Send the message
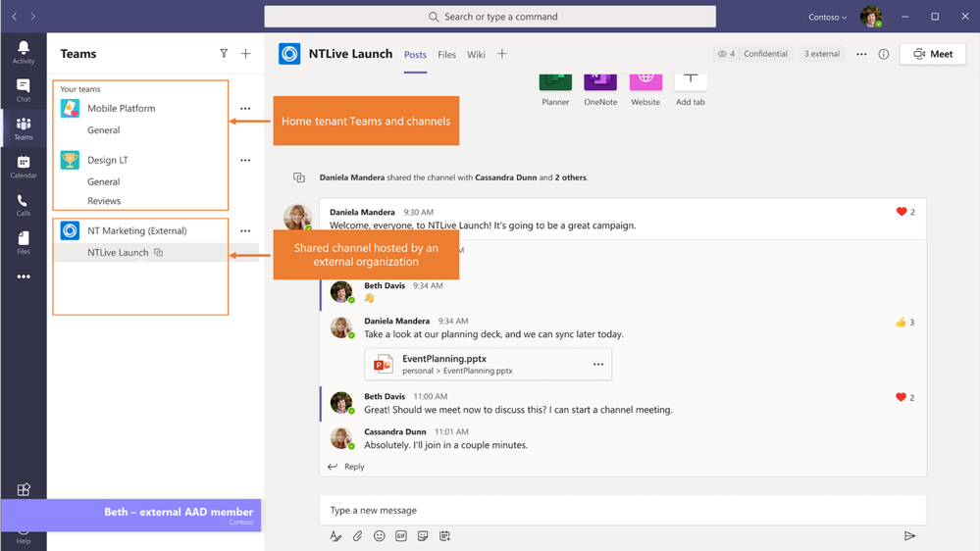980x551 pixels. pos(909,536)
